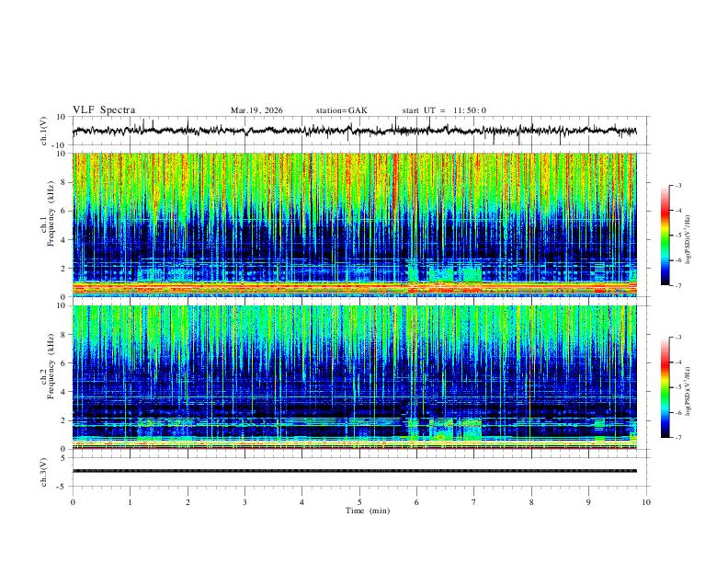Click the 'station=GAK' label

pos(341,110)
